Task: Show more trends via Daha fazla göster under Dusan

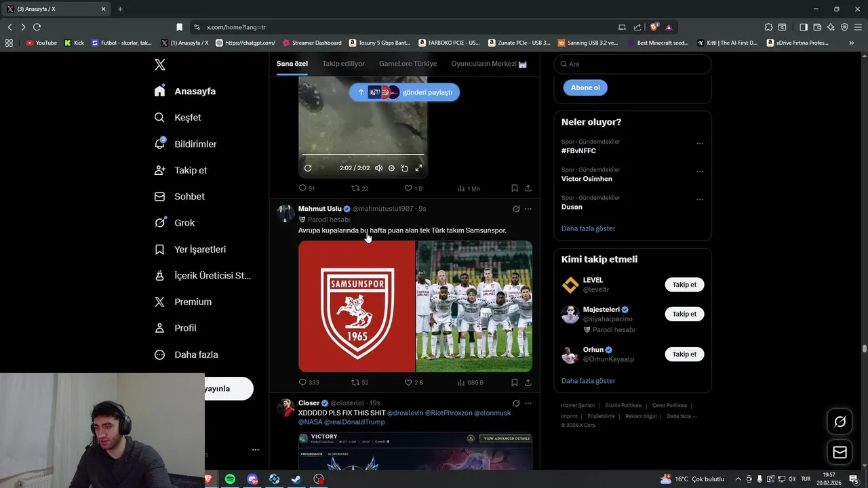Action: 588,228
